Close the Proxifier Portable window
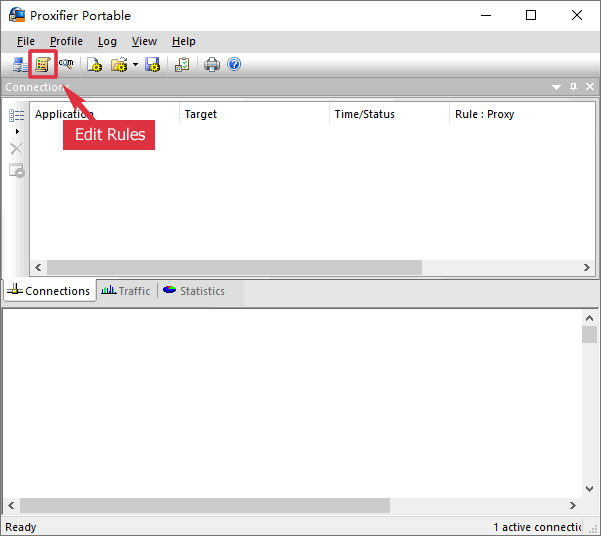This screenshot has width=601, height=536. [x=577, y=15]
